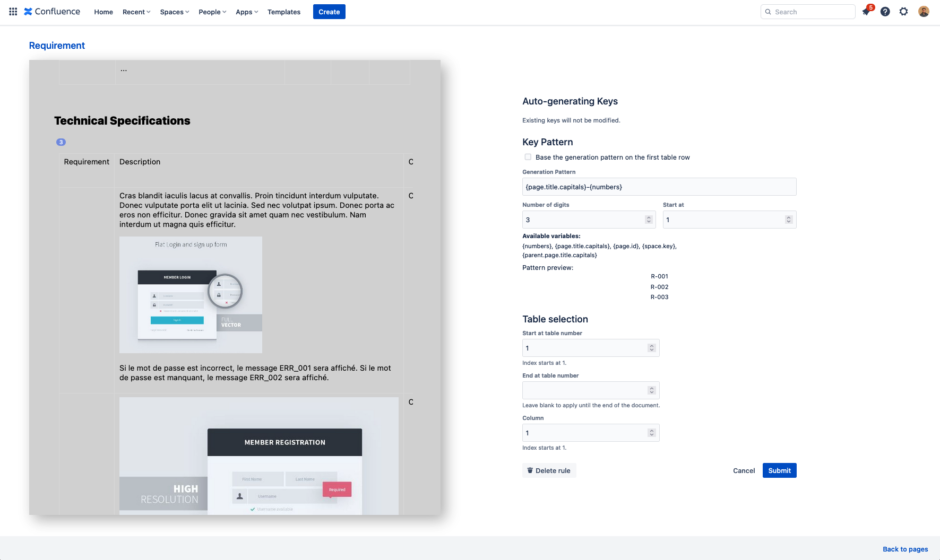Click the Delete rule trash button
The width and height of the screenshot is (940, 560).
[x=549, y=470]
